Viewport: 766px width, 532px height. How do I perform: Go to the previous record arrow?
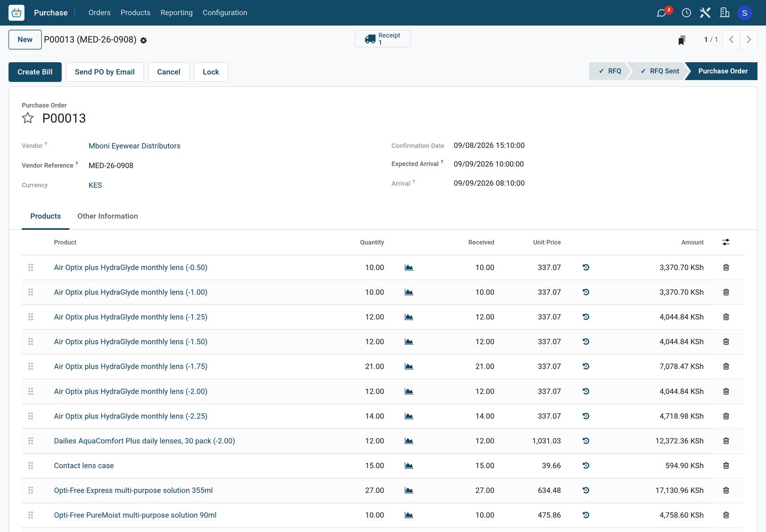click(x=732, y=40)
